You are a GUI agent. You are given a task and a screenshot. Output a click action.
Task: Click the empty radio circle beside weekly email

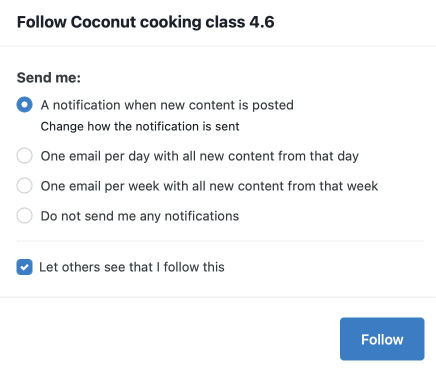coord(24,186)
